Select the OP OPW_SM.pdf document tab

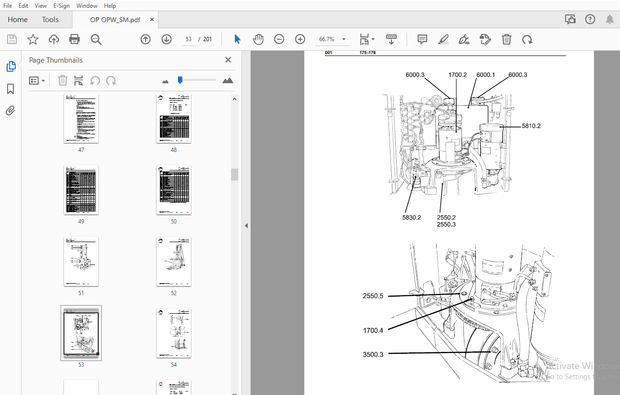[115, 20]
